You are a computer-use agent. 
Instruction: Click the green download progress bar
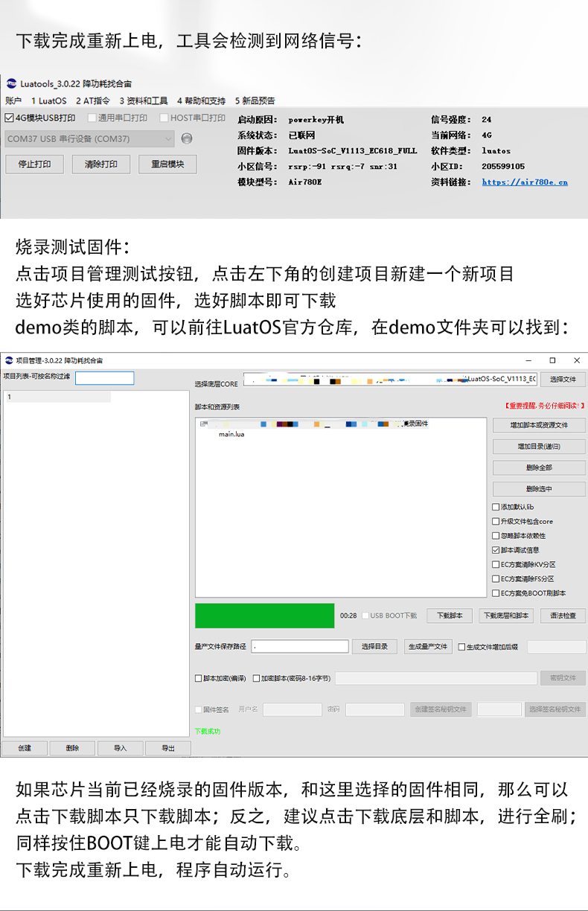click(264, 616)
